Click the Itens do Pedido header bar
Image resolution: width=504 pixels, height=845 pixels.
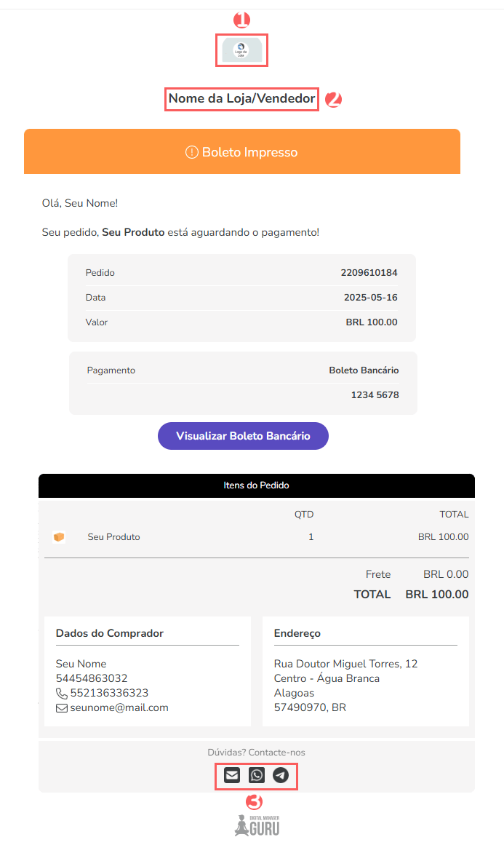(256, 485)
